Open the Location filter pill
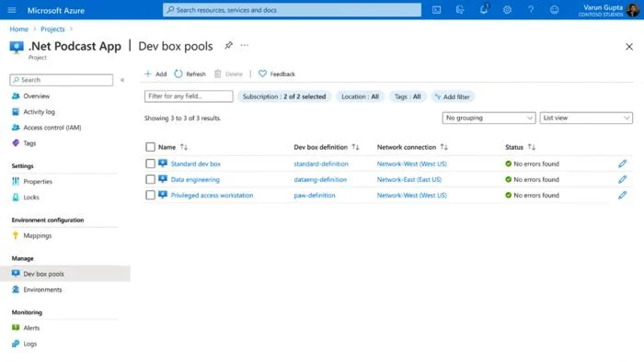This screenshot has width=644, height=362. (x=361, y=96)
